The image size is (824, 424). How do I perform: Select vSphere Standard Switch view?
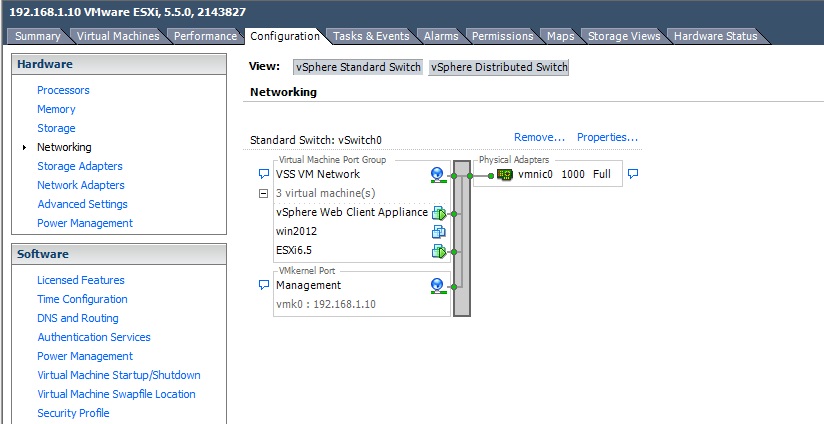click(x=358, y=67)
